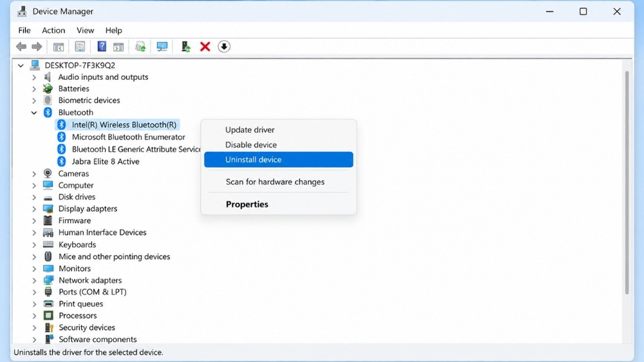Open the Action menu
The width and height of the screenshot is (644, 362).
click(x=53, y=30)
